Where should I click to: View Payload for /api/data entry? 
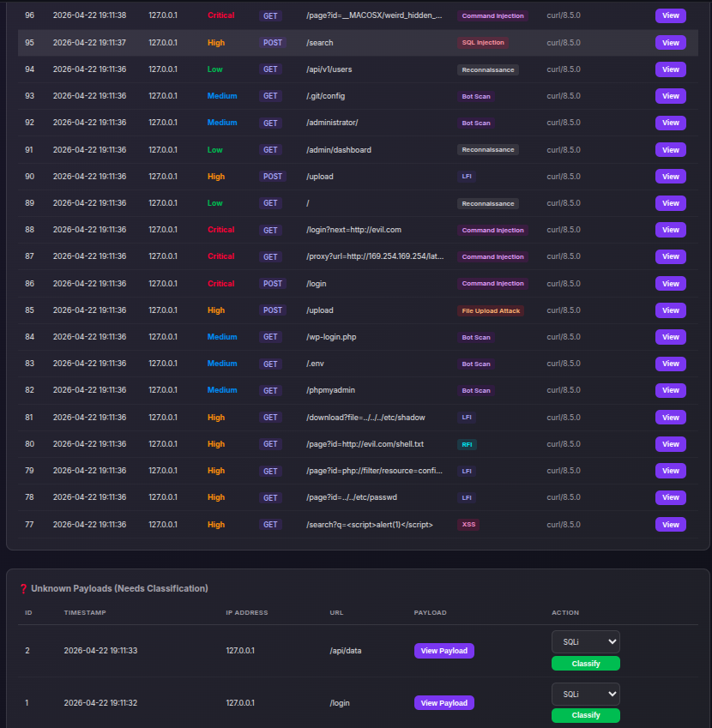point(444,651)
